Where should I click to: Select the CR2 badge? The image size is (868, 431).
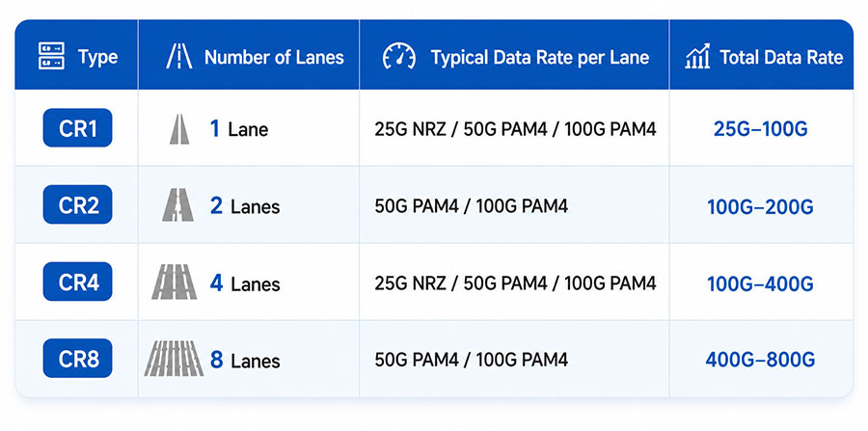pyautogui.click(x=77, y=204)
